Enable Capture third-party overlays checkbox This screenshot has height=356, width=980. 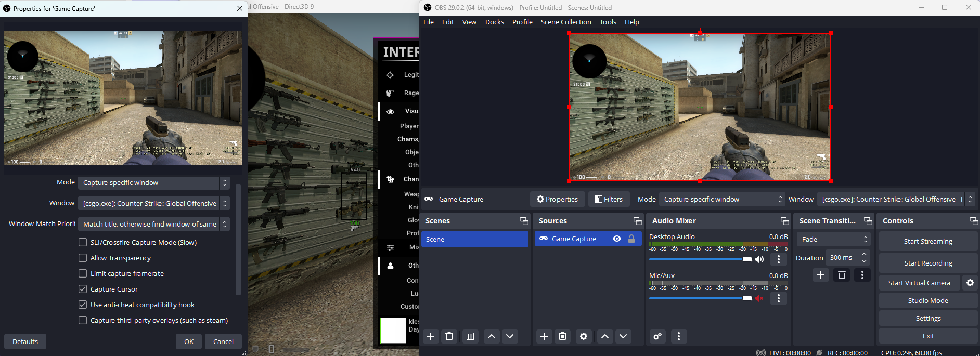(83, 320)
